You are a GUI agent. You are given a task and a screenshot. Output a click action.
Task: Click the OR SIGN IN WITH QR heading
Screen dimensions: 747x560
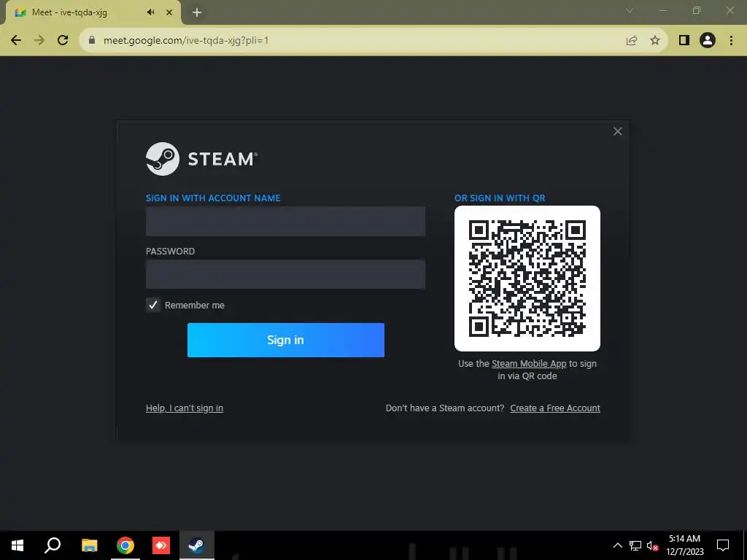(x=500, y=198)
